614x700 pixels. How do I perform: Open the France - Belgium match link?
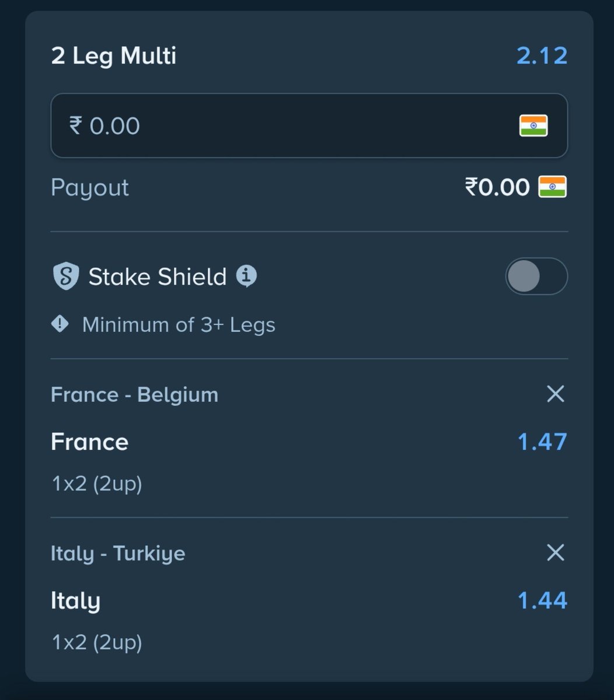tap(134, 395)
